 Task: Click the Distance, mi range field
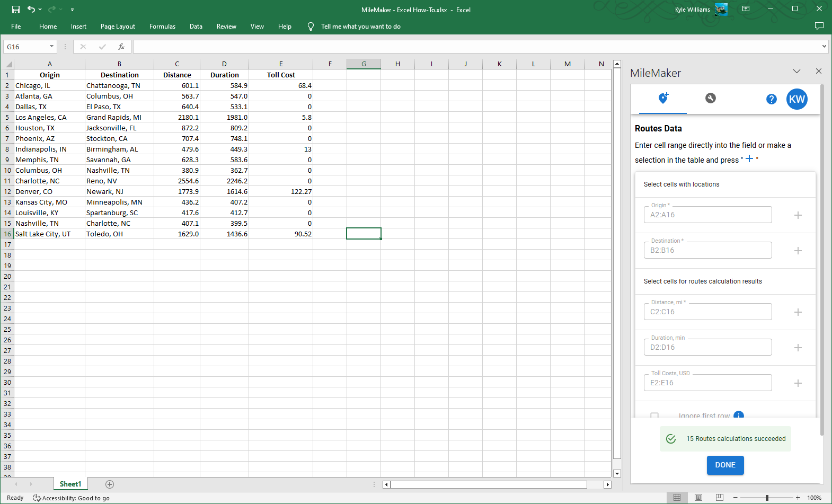(708, 312)
